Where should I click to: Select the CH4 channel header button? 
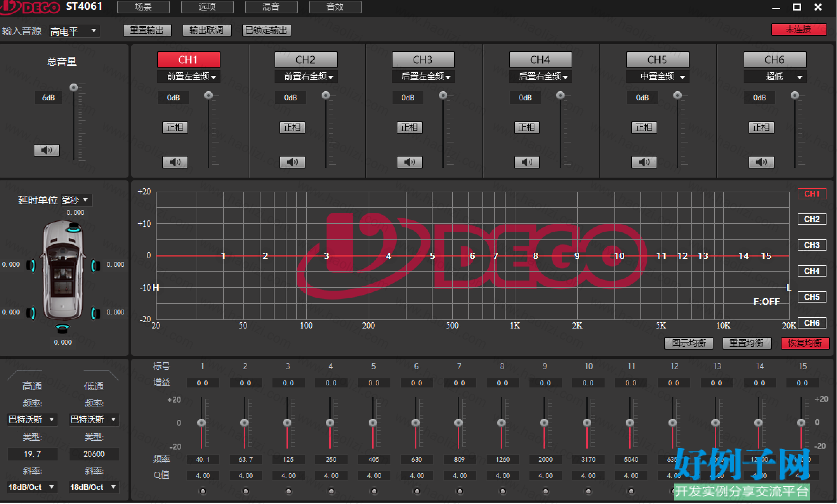[x=540, y=60]
